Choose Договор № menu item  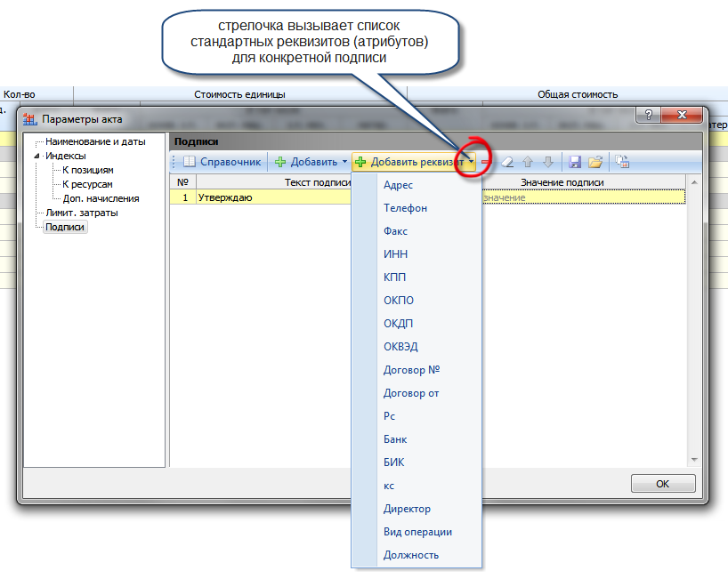[x=411, y=370]
